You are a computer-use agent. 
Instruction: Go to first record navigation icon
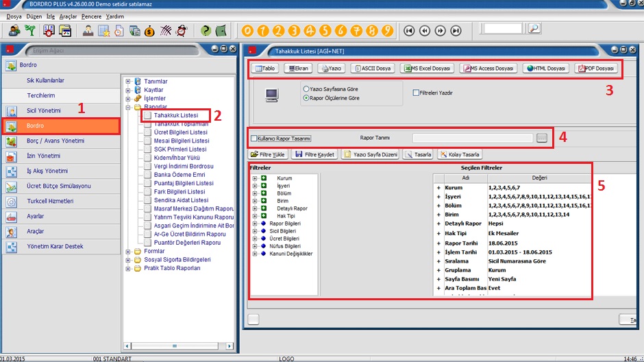[409, 31]
